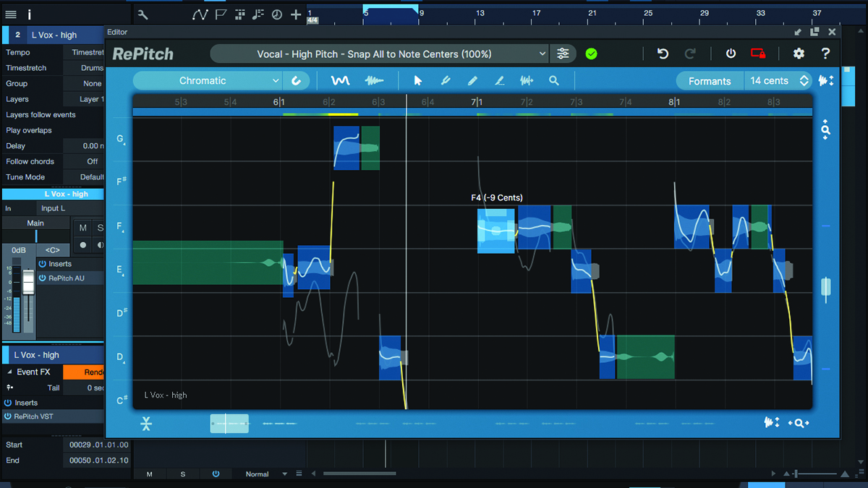This screenshot has height=488, width=868.
Task: Show the pitch curve view icon
Action: [x=340, y=81]
